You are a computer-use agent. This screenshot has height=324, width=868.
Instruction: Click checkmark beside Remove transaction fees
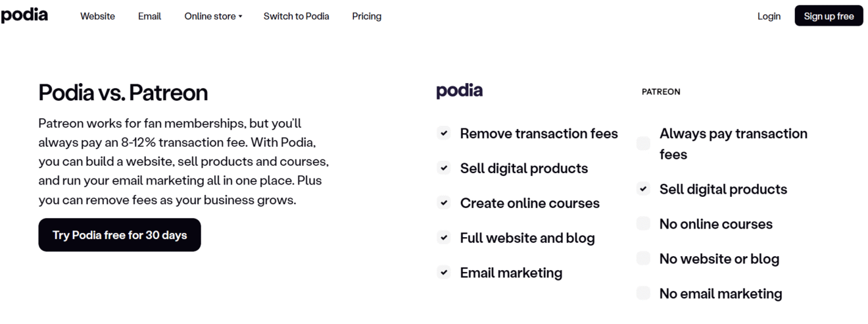(x=444, y=133)
